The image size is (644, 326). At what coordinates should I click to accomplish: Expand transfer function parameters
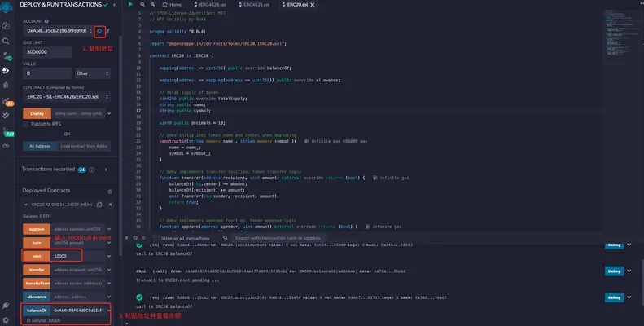pyautogui.click(x=109, y=270)
